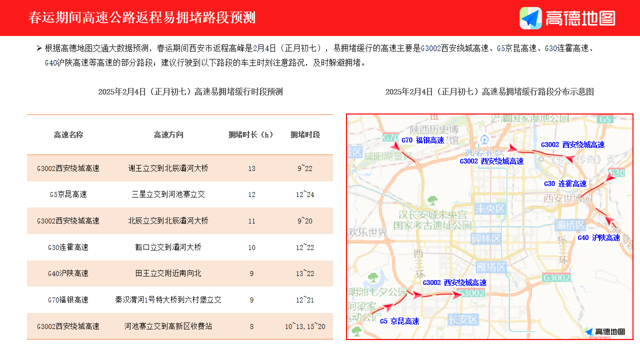
Task: Click the G70 福银高速 map label
Action: coord(422,140)
